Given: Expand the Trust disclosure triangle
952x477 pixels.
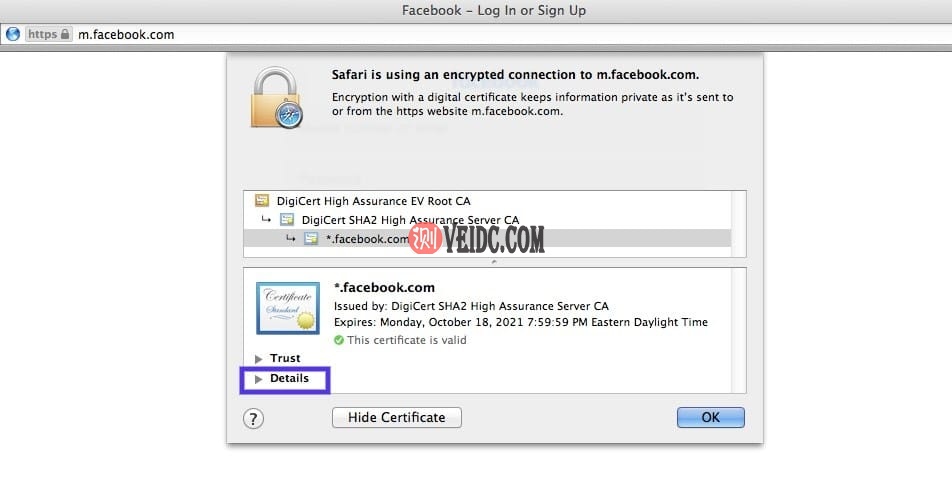Looking at the screenshot, I should tap(259, 359).
